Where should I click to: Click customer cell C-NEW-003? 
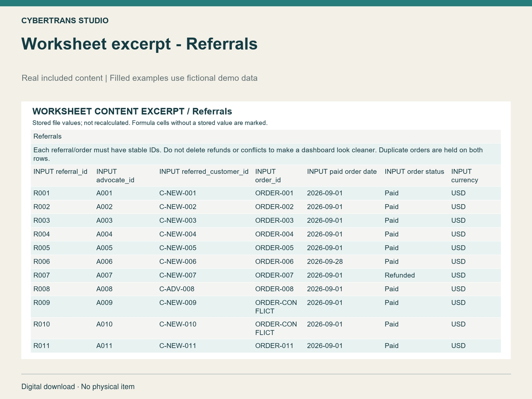click(x=178, y=220)
